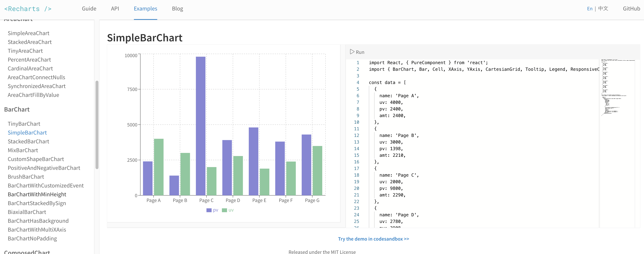Select StackedBarChart in sidebar

tap(28, 141)
